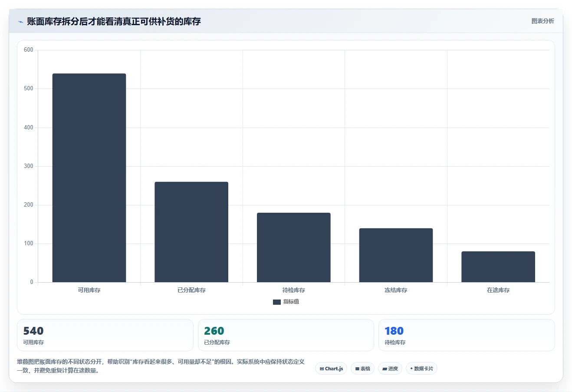Click the 100 y-axis value
The width and height of the screenshot is (572, 392).
click(29, 244)
